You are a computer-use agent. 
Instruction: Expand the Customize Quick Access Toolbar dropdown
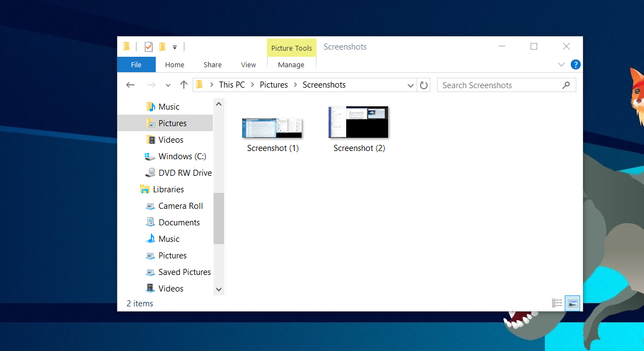point(174,47)
